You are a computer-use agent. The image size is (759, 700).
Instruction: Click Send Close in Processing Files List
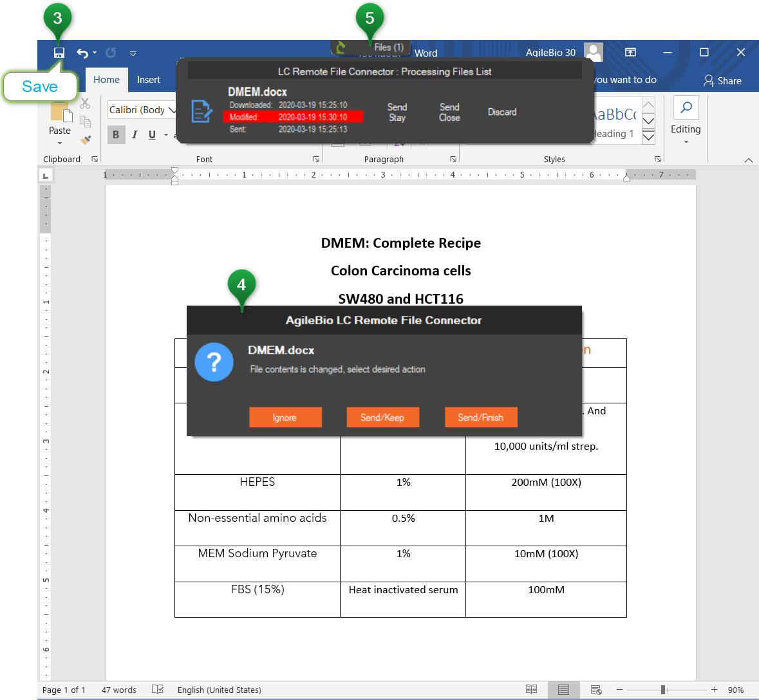click(450, 112)
